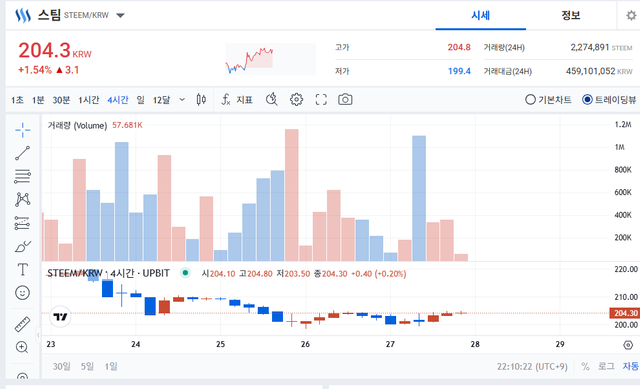
Task: Select the 30일 date range
Action: [x=62, y=366]
